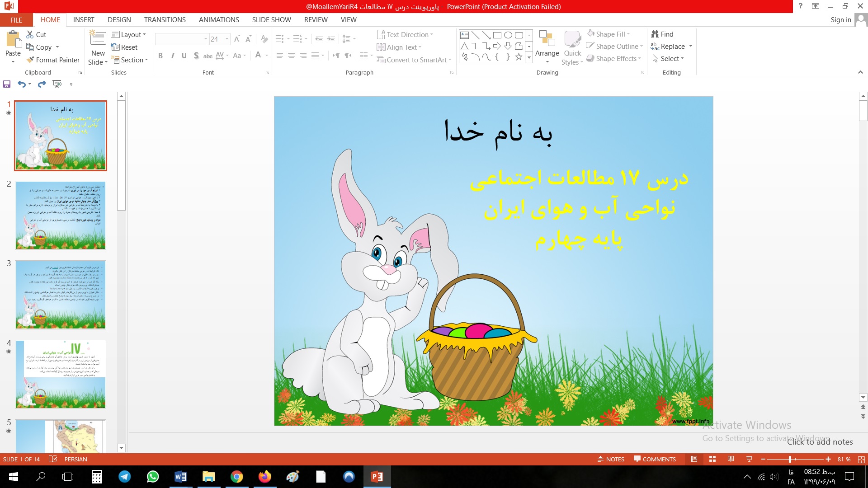Click the Replace button
868x488 pixels.
(x=672, y=47)
